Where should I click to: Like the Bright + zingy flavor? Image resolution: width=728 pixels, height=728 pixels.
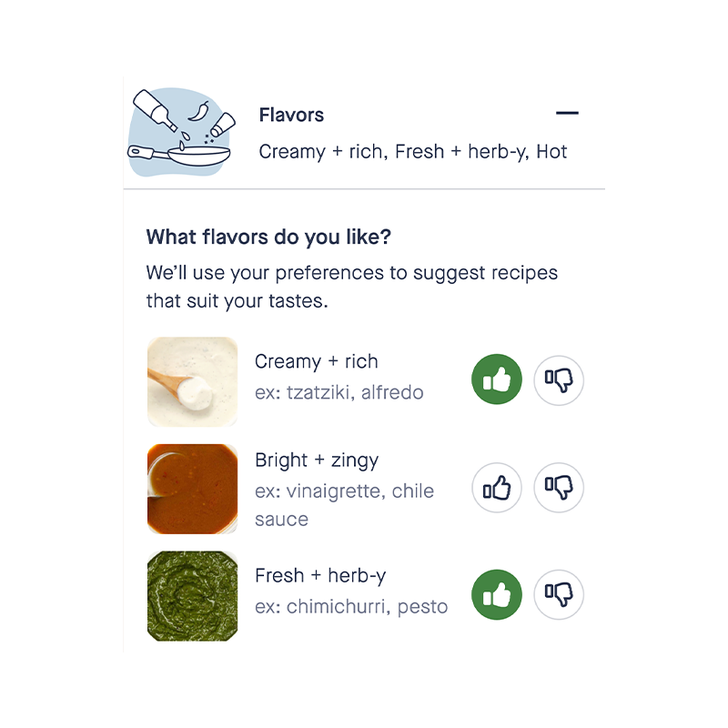click(x=497, y=489)
